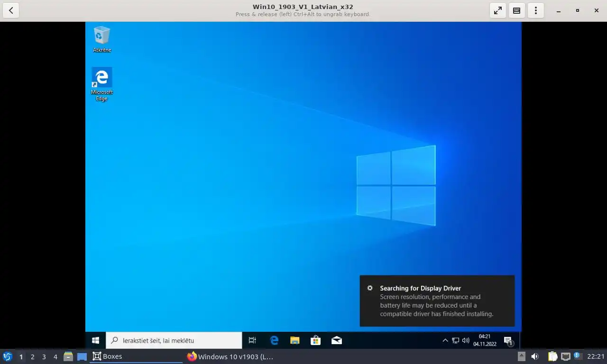Click the Windows network tray icon

pos(455,340)
